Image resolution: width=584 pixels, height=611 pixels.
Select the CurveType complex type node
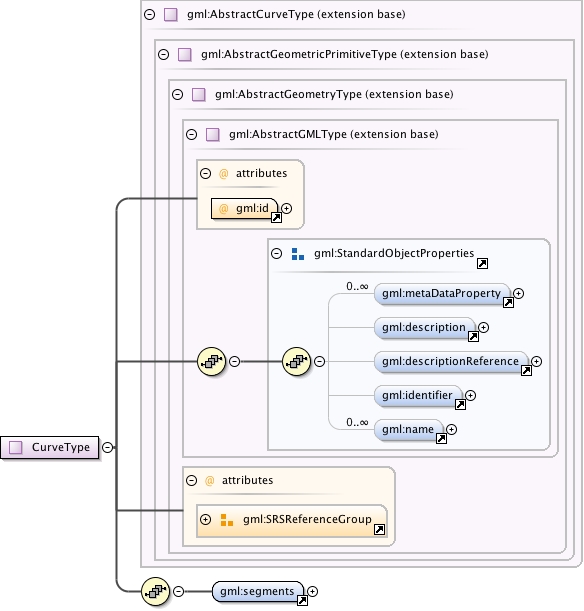(49, 447)
